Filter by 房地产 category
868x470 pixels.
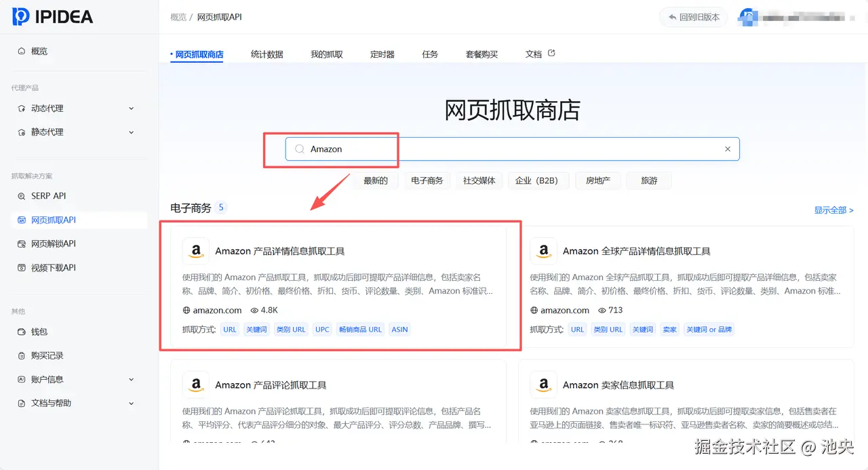598,180
